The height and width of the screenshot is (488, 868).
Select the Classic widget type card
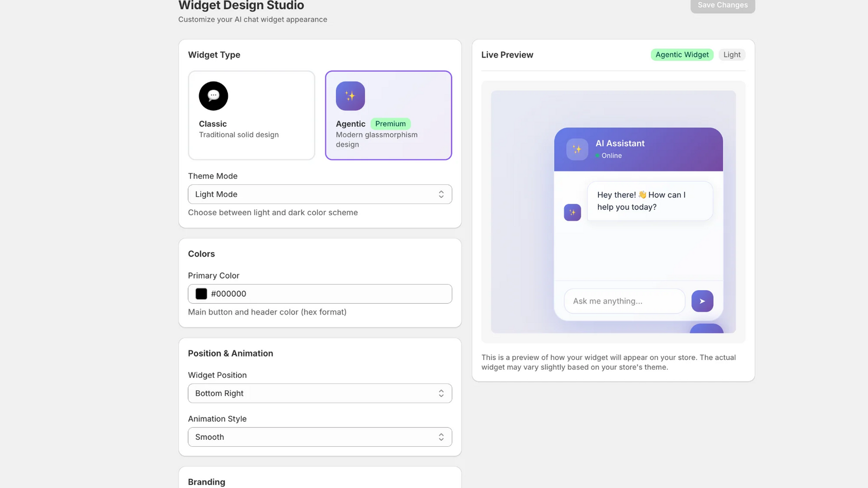tap(251, 115)
